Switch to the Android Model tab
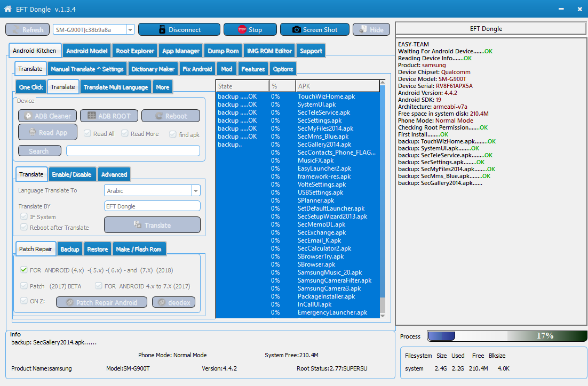Image resolution: width=588 pixels, height=386 pixels. click(86, 51)
